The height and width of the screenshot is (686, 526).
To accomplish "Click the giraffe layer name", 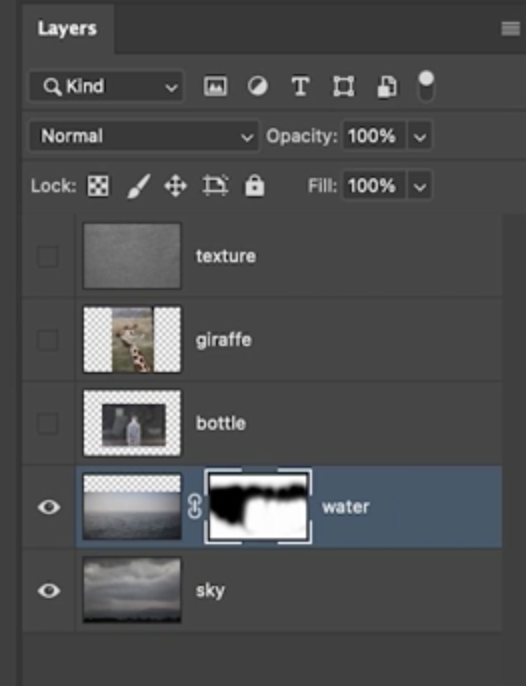I will pyautogui.click(x=224, y=340).
